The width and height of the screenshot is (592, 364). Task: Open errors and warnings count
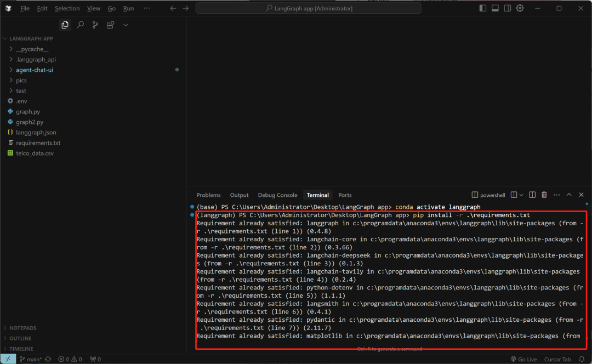coord(70,359)
